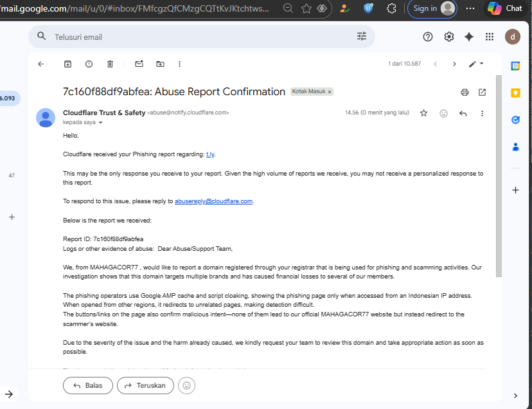The width and height of the screenshot is (532, 409).
Task: Create new label with left plus icon
Action: pyautogui.click(x=12, y=217)
